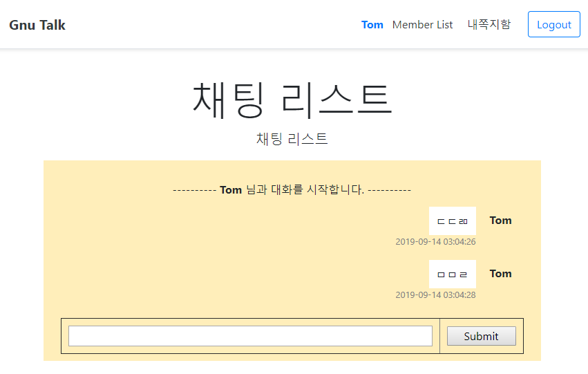Click the first white chat message bubble
The image size is (588, 374).
click(x=453, y=221)
